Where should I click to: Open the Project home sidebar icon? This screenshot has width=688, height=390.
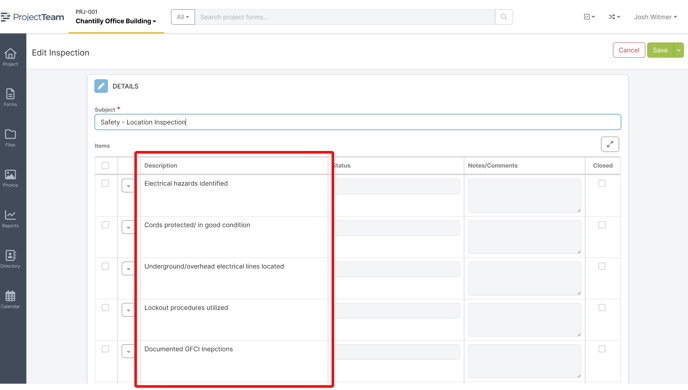coord(11,57)
